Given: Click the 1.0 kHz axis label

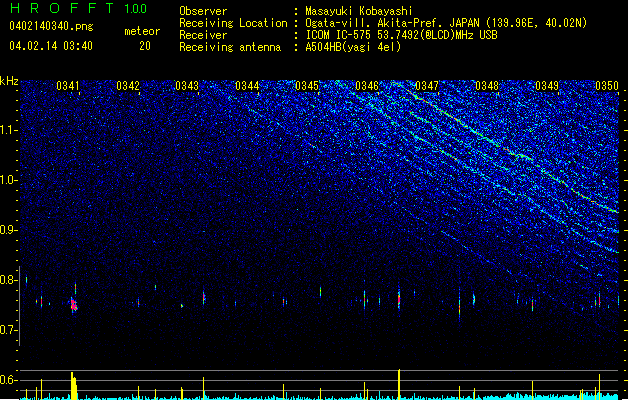Looking at the screenshot, I should pos(8,180).
